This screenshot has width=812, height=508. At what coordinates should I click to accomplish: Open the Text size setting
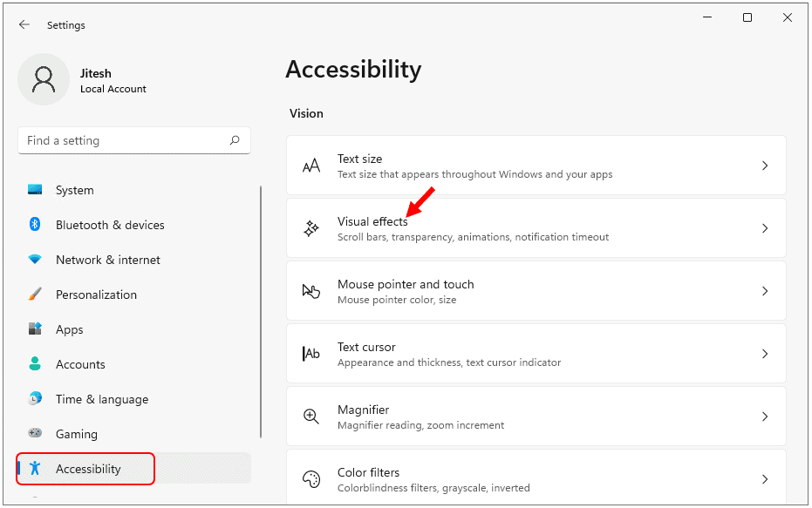(536, 166)
